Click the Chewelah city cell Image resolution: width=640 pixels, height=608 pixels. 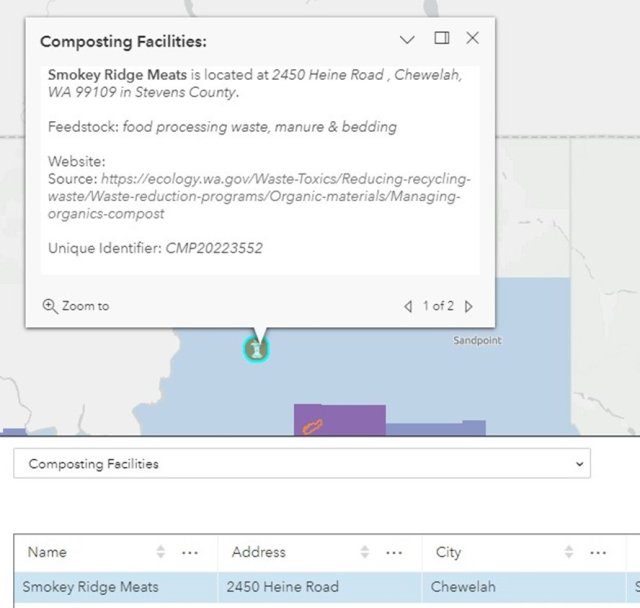coord(462,587)
